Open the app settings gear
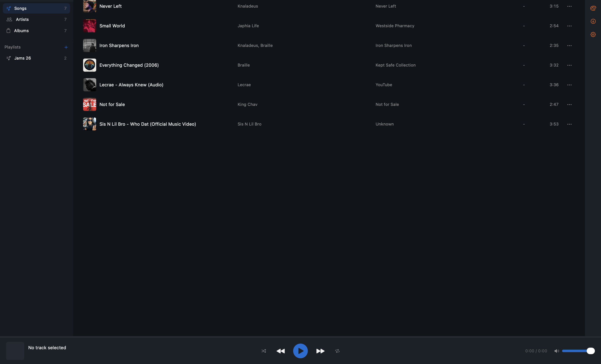The image size is (601, 364). coord(593,34)
